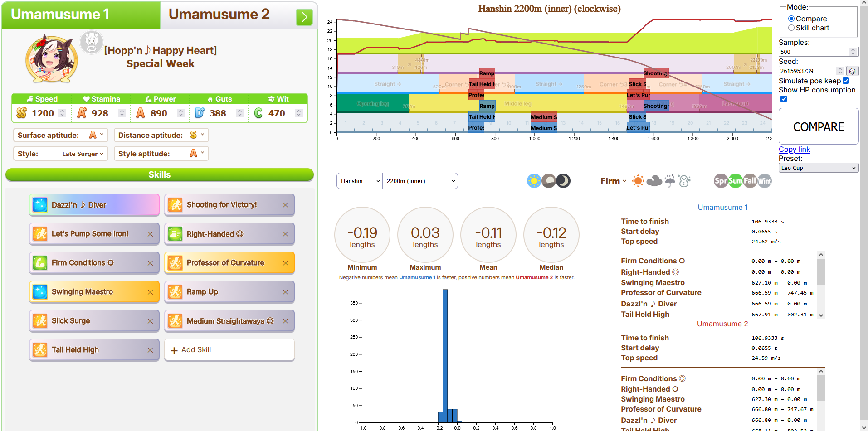
Task: Click the Speed stat stepper arrows
Action: coord(63,113)
